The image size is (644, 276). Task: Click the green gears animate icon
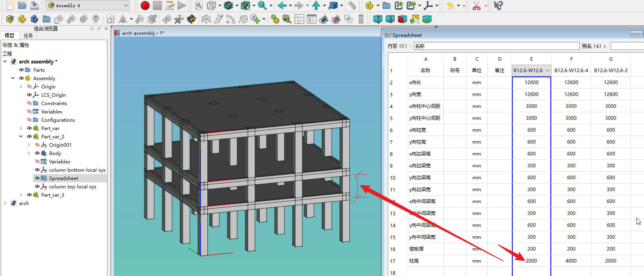click(x=274, y=19)
